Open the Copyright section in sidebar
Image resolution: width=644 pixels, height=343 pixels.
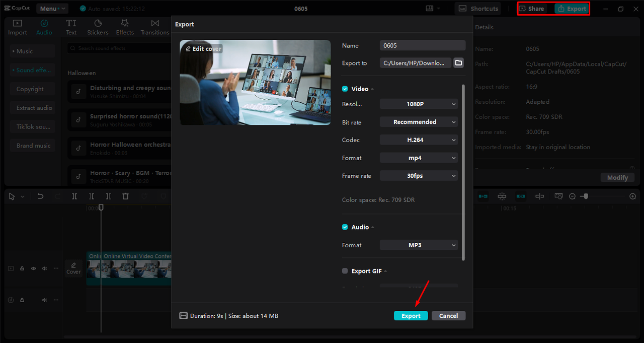[x=32, y=89]
